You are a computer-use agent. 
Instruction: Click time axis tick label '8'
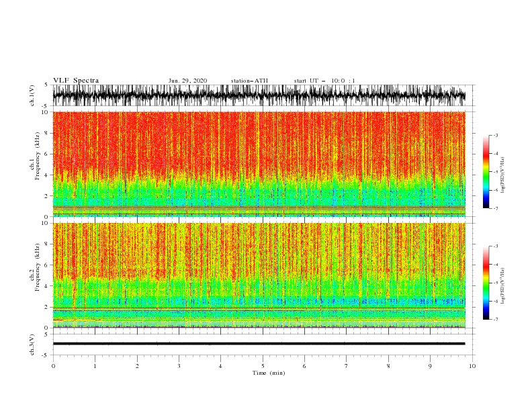tap(388, 366)
